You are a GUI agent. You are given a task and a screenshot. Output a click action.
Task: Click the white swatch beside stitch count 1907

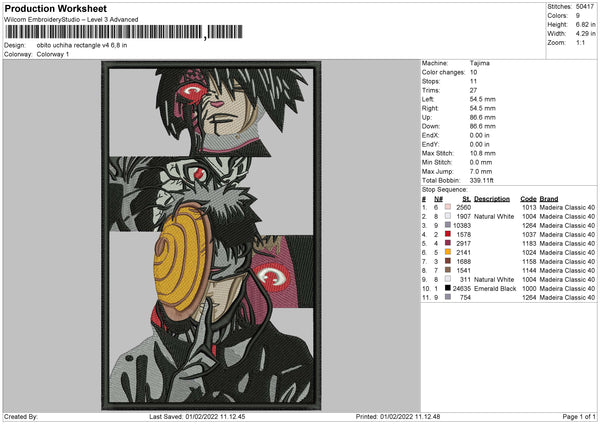(448, 216)
